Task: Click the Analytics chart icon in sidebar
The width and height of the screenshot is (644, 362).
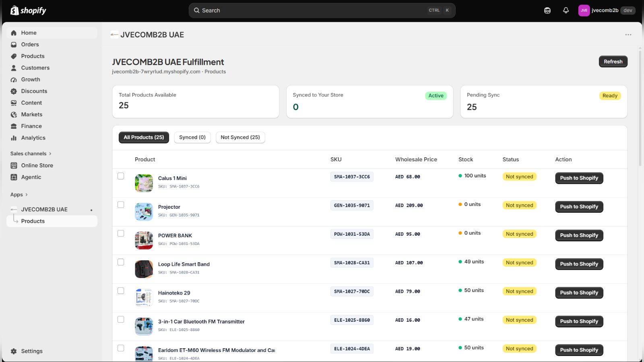Action: (14, 138)
